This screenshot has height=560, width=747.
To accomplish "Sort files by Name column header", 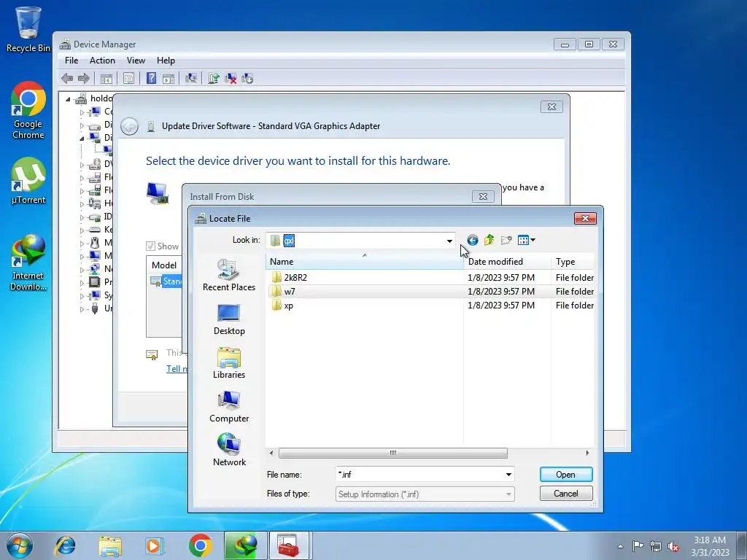I will 365,262.
